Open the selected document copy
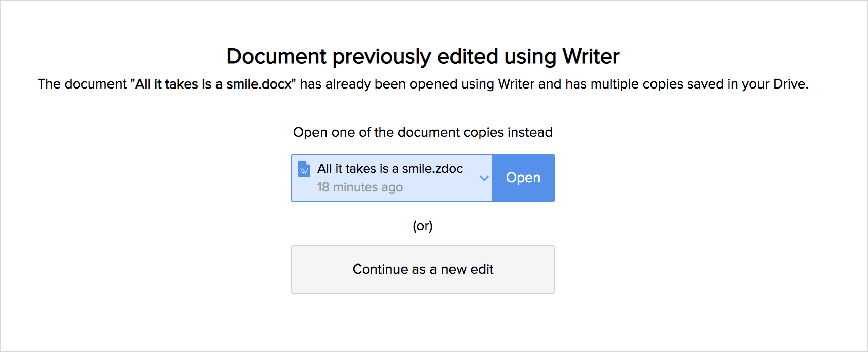The image size is (868, 352). [x=523, y=178]
